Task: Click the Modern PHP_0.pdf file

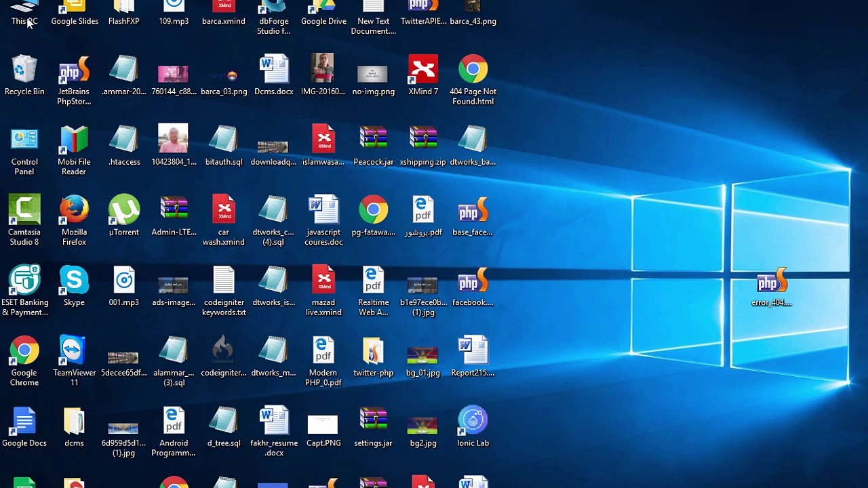Action: (323, 362)
